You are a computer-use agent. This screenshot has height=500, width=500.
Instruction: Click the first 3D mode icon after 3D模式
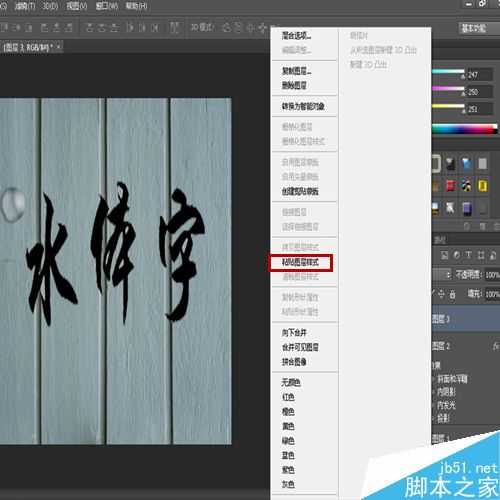coord(227,28)
